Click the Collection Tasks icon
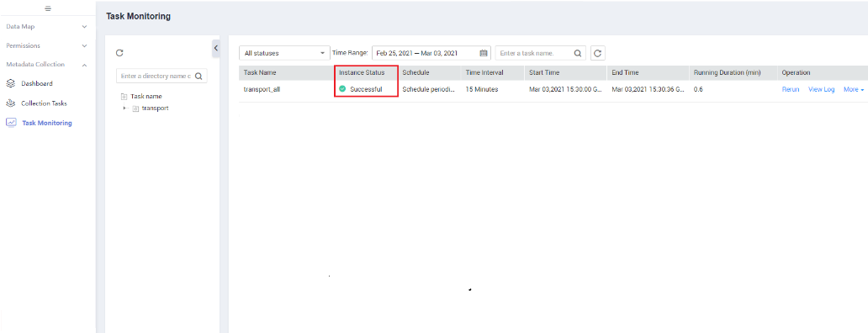The width and height of the screenshot is (868, 333). pos(11,103)
